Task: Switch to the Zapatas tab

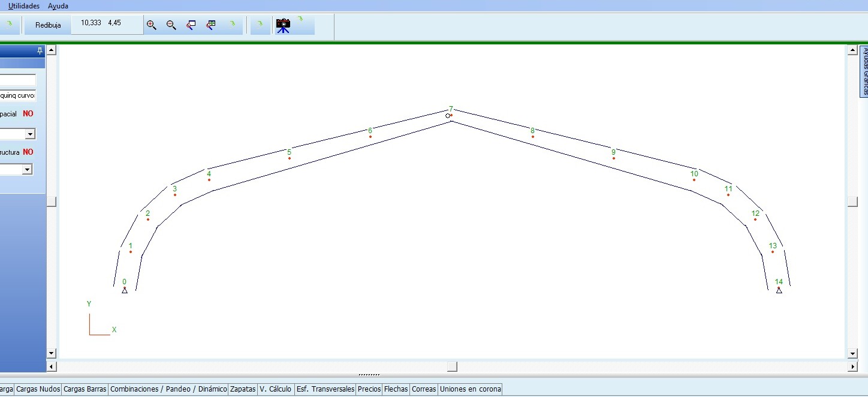Action: tap(243, 389)
